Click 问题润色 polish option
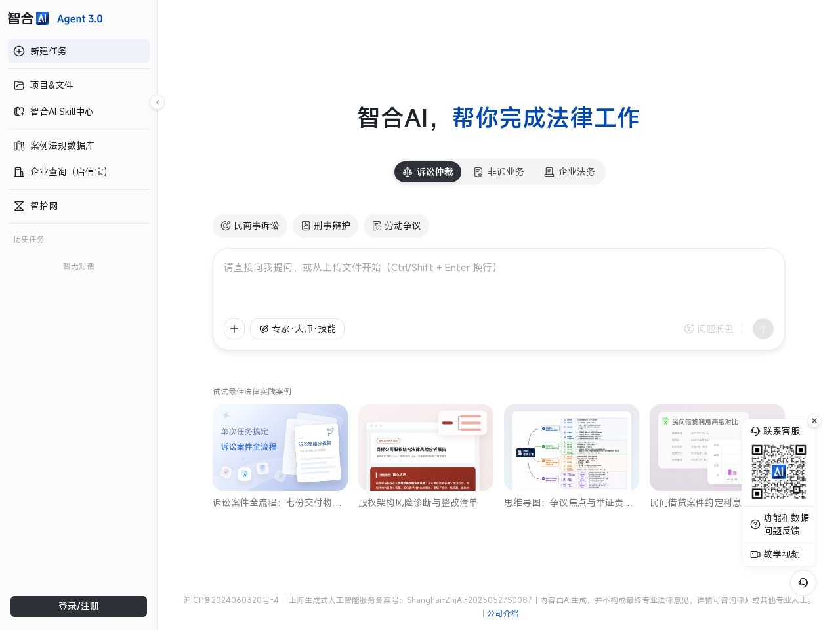 click(x=709, y=329)
